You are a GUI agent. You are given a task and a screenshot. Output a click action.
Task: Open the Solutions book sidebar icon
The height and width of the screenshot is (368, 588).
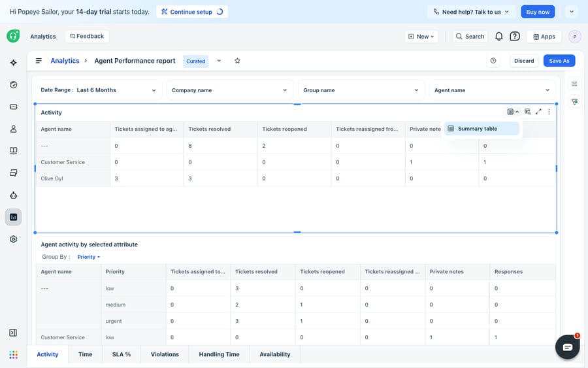click(x=14, y=151)
